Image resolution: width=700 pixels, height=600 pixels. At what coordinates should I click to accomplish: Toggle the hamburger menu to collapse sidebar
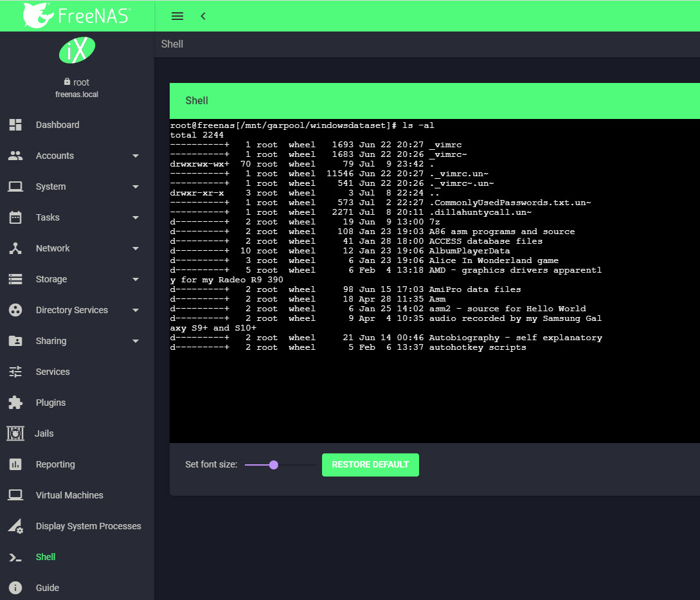pos(177,16)
